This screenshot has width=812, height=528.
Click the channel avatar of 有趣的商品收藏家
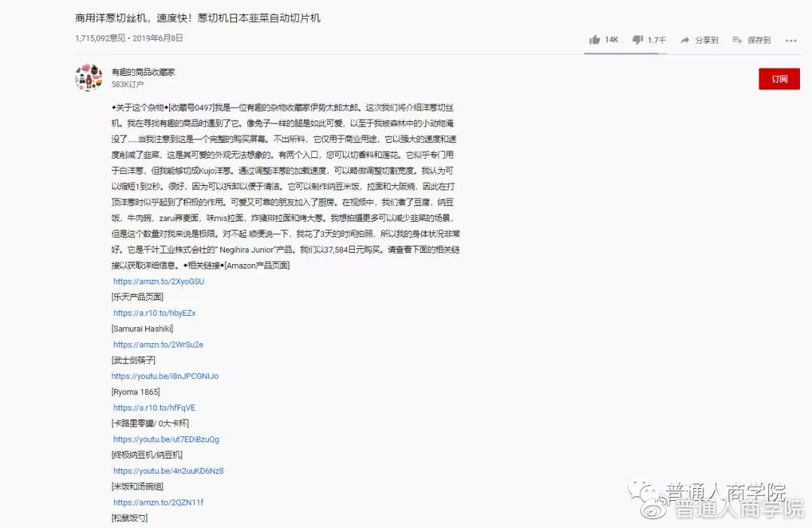pos(89,77)
